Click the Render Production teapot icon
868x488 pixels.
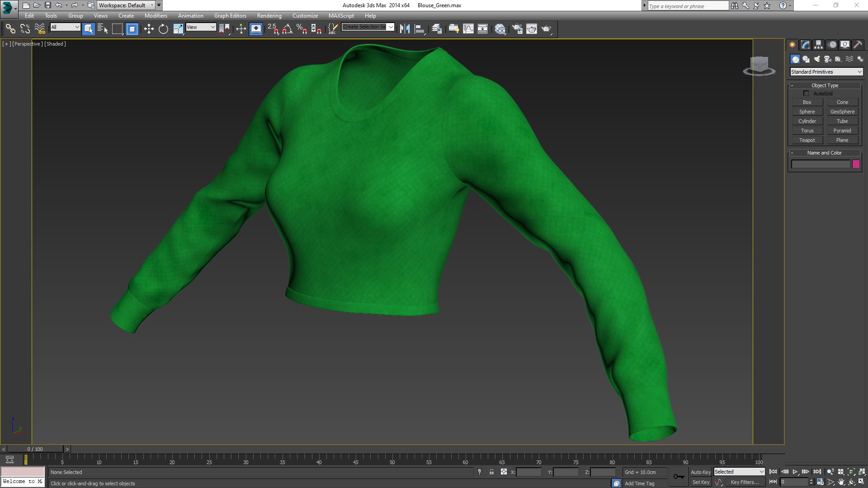[x=547, y=29]
